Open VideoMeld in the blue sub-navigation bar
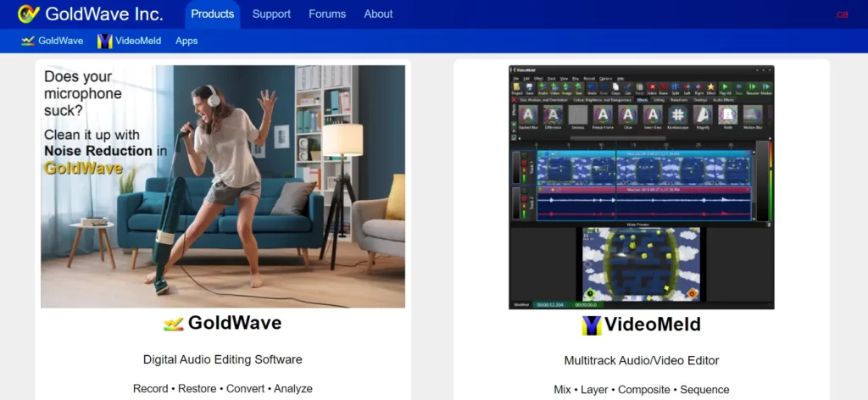 click(129, 41)
